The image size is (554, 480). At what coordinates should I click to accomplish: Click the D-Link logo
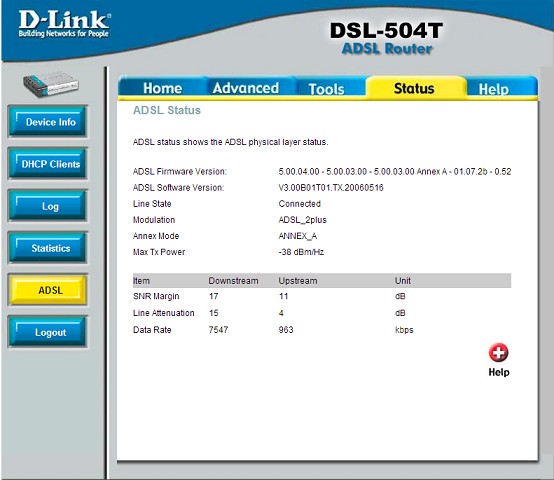pos(64,24)
